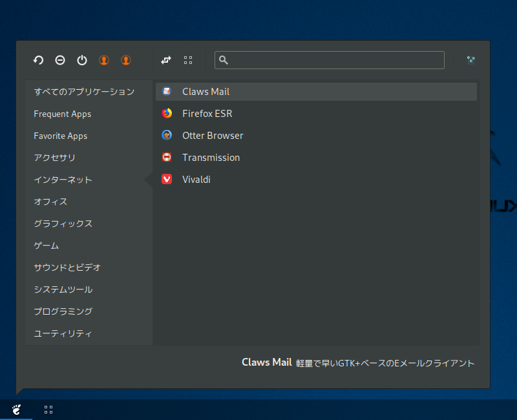Click the magnifier icon in the search box
Image resolution: width=517 pixels, height=420 pixels.
[224, 60]
